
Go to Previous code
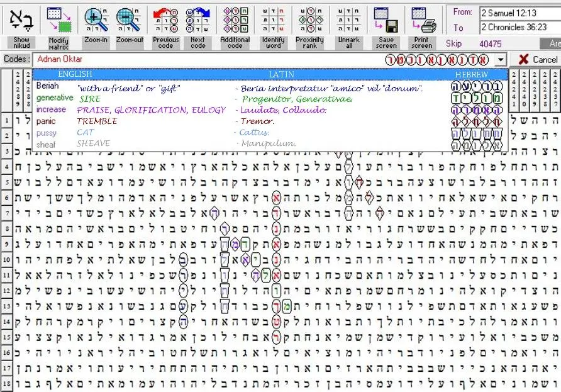point(165,20)
